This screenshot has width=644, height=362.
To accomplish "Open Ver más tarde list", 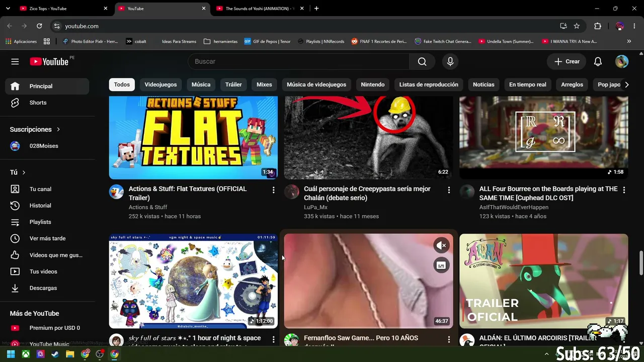I will coord(47,238).
